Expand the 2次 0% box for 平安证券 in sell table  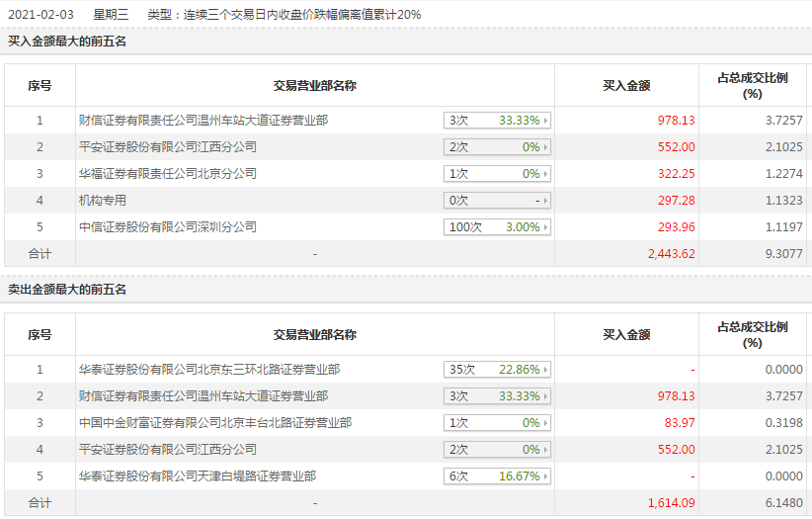click(497, 450)
